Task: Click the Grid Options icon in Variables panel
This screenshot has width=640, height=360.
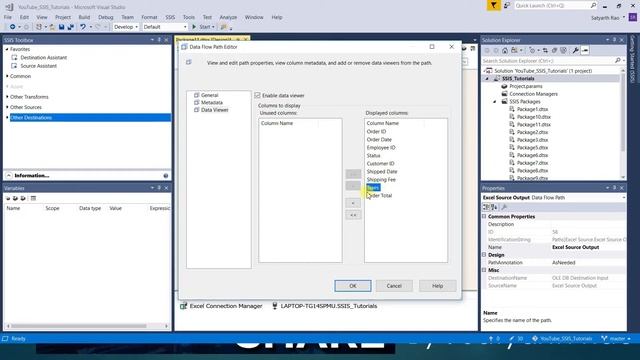Action: [33, 198]
